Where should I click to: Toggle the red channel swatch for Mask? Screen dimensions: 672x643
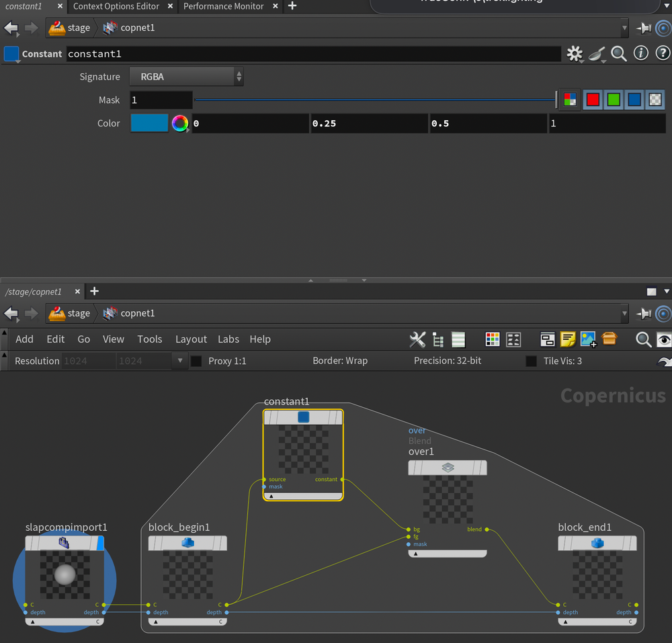593,99
